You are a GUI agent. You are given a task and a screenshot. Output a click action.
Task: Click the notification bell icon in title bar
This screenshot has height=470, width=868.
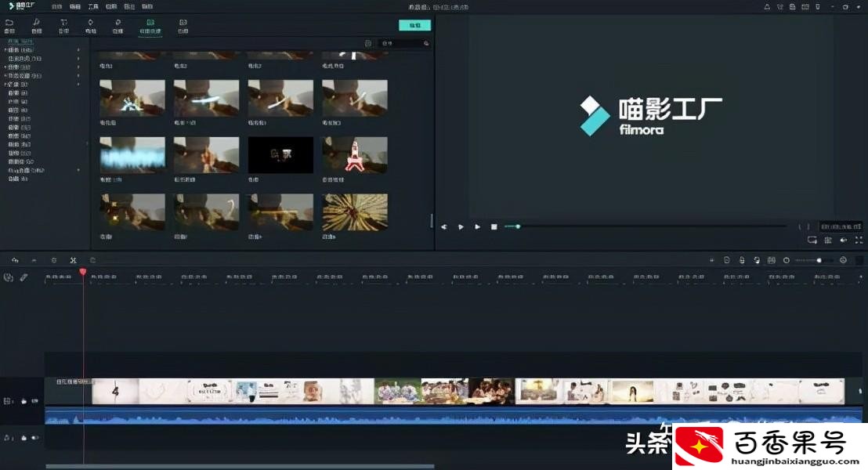(x=767, y=6)
